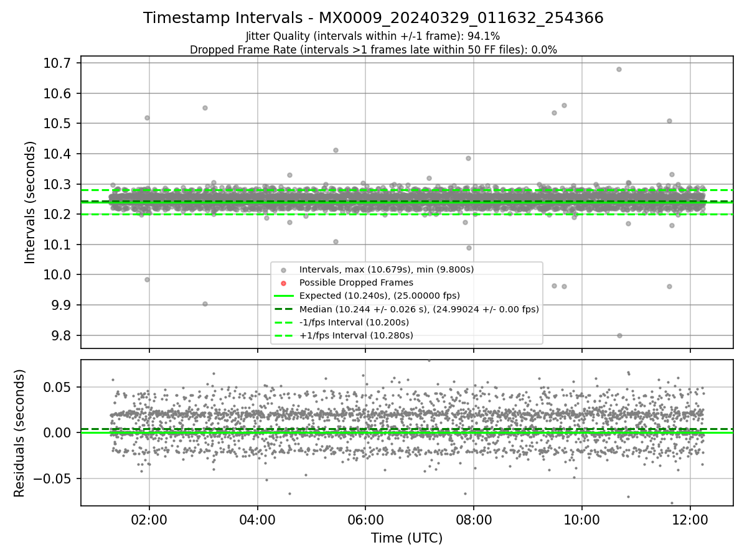Click the 'Jitter Quality' 94.1% subtitle line
The height and width of the screenshot is (560, 747).
(373, 36)
